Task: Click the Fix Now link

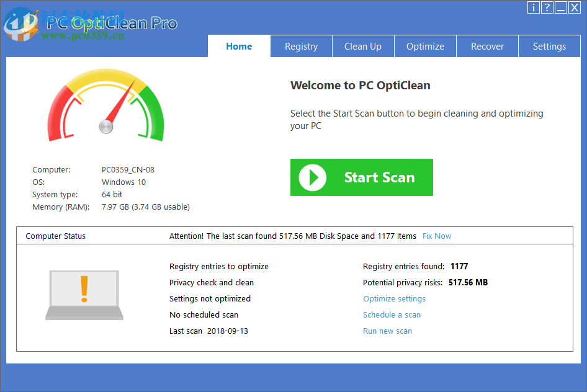Action: tap(436, 236)
